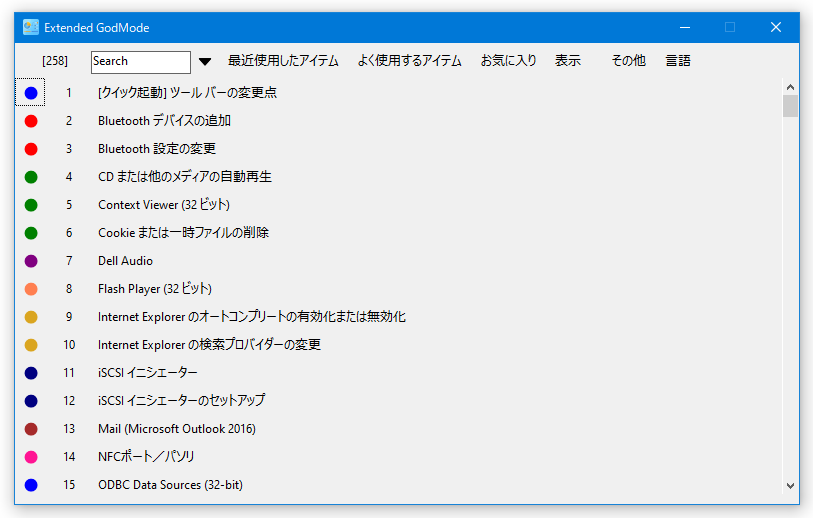
Task: Select Bluetooth 設定の変更 entry
Action: tap(157, 149)
